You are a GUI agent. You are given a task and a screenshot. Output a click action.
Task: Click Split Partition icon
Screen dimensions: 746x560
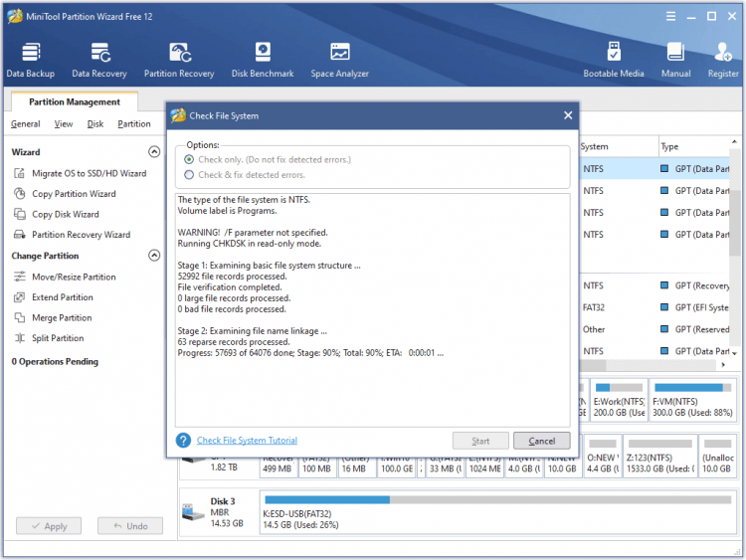20,338
